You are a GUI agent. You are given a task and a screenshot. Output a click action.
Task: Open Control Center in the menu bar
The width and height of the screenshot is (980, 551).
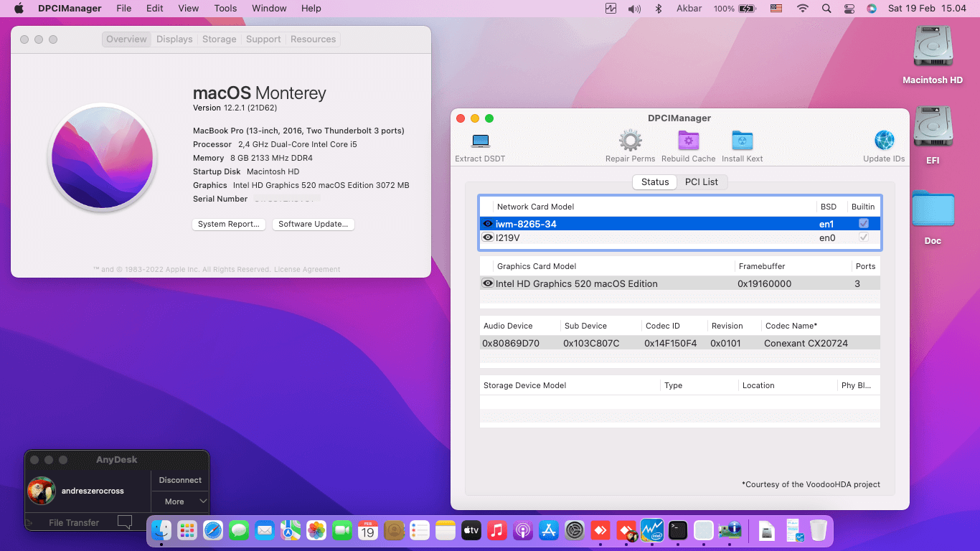pos(849,9)
